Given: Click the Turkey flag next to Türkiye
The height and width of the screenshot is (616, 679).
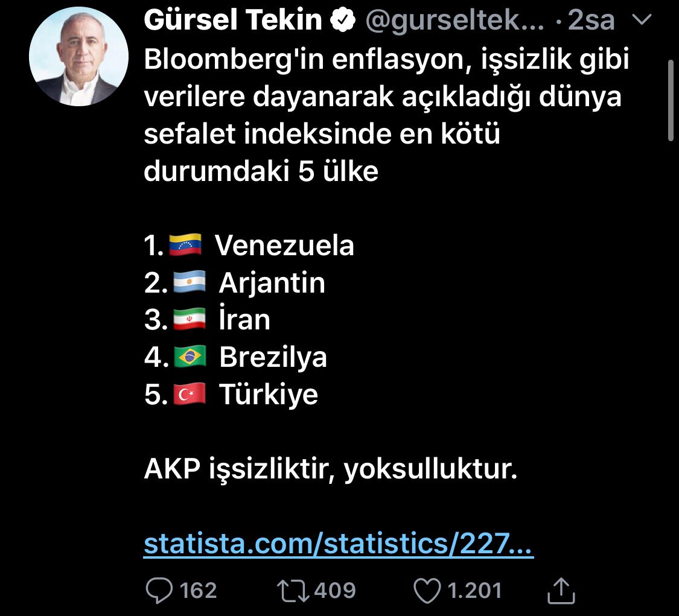Looking at the screenshot, I should pyautogui.click(x=190, y=395).
